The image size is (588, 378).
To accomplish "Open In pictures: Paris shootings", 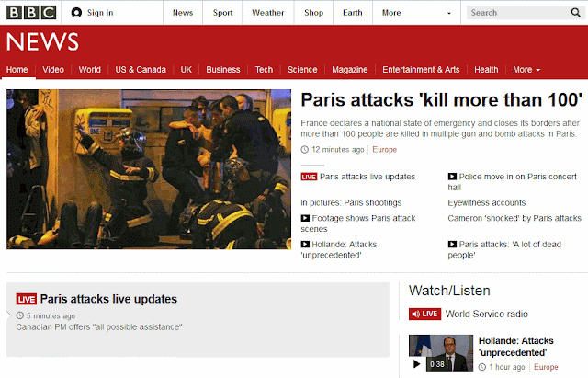I will 351,203.
